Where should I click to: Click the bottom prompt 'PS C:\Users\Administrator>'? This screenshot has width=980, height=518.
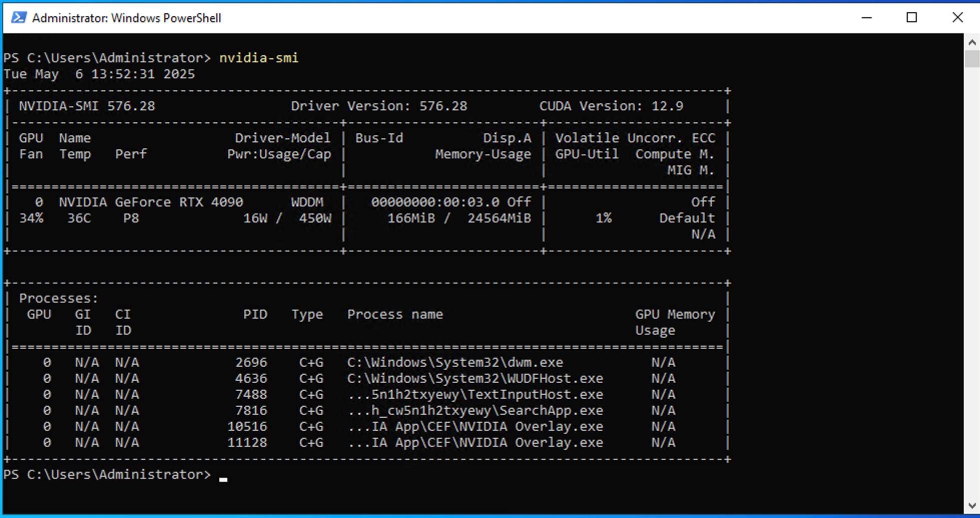point(107,474)
